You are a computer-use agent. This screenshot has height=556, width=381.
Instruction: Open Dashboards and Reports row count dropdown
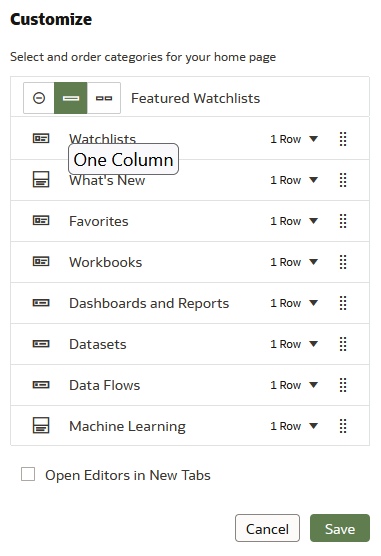pos(294,303)
